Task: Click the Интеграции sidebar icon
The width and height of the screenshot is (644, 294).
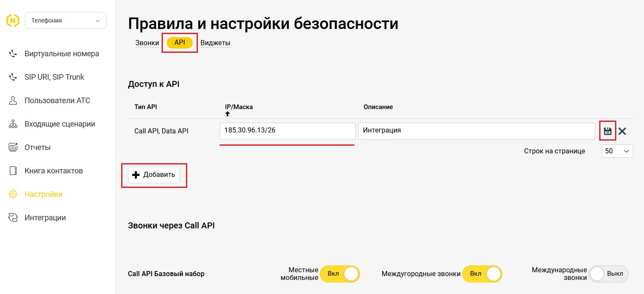Action: pyautogui.click(x=13, y=218)
